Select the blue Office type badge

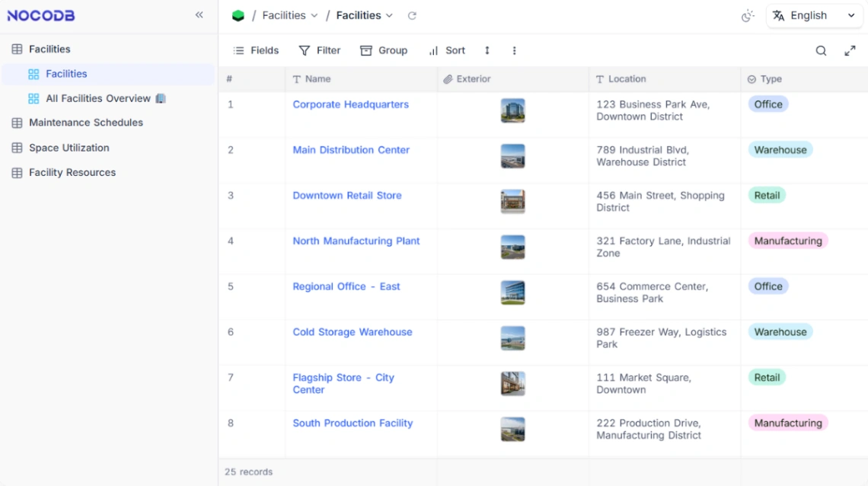point(767,104)
